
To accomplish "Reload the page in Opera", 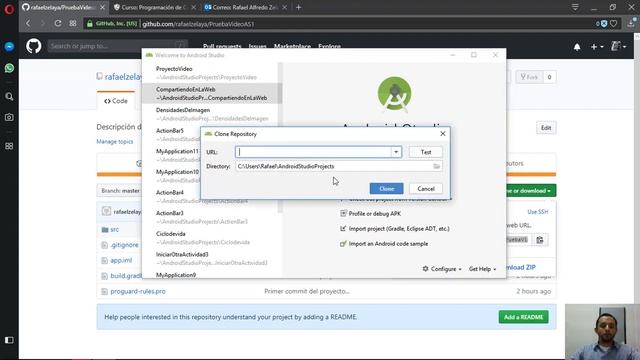I will pos(58,24).
